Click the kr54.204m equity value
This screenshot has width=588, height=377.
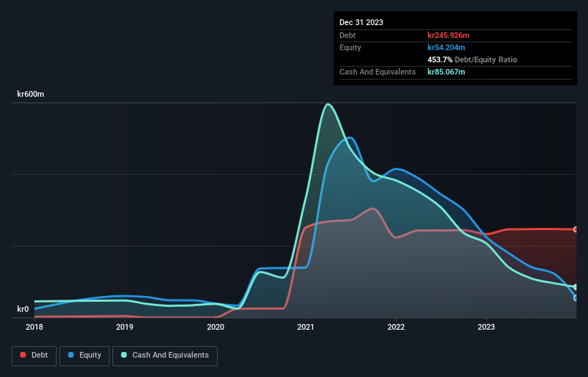446,47
